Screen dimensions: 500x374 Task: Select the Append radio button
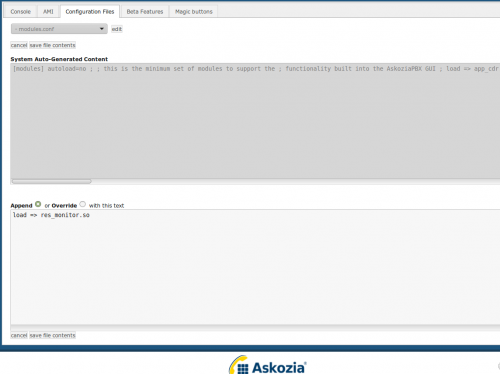[38, 204]
